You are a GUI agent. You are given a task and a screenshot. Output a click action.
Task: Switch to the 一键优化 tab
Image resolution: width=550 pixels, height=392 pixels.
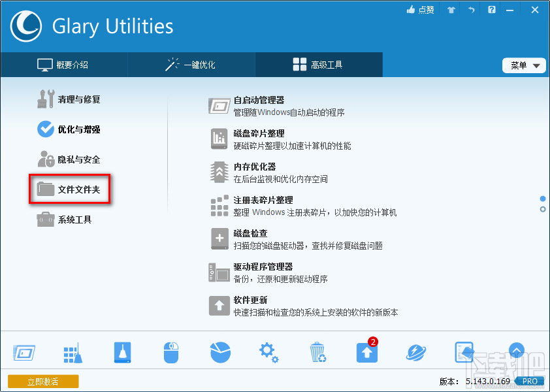pos(191,65)
